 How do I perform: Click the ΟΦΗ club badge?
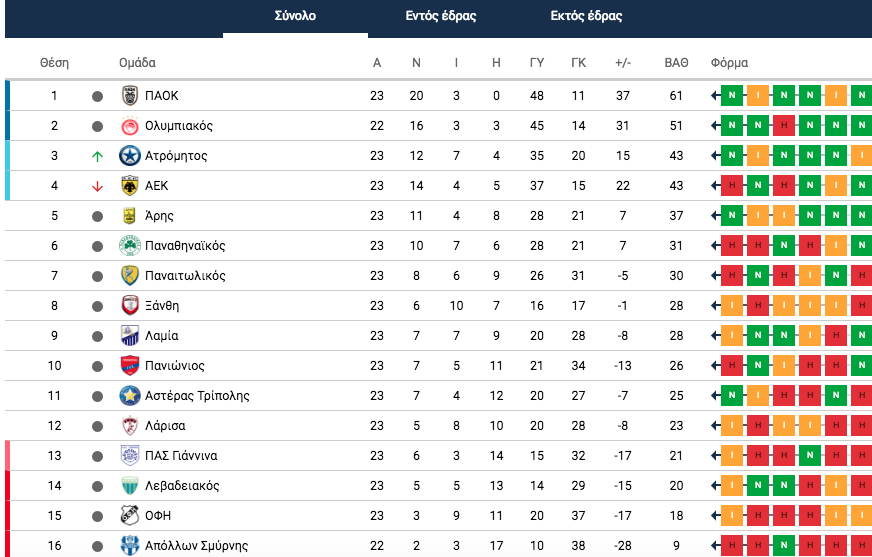coord(130,515)
